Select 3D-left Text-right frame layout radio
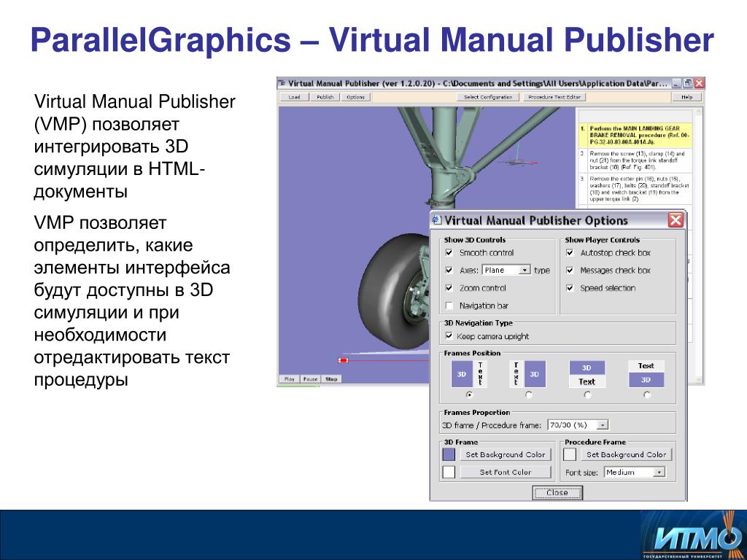 click(470, 394)
